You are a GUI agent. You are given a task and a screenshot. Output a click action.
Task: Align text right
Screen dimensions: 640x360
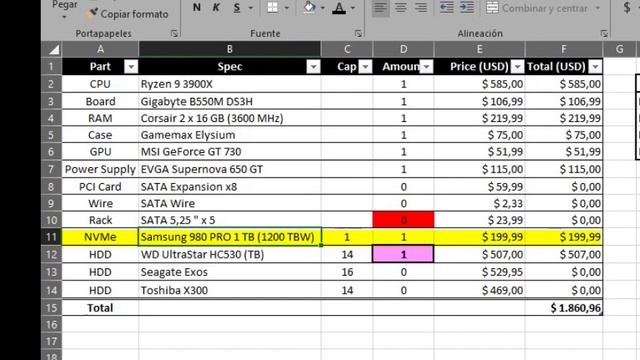tap(420, 8)
